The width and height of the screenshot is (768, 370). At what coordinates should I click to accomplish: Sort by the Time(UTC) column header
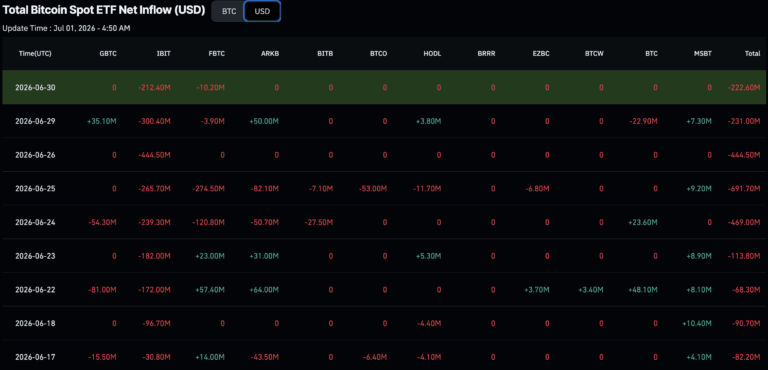35,54
